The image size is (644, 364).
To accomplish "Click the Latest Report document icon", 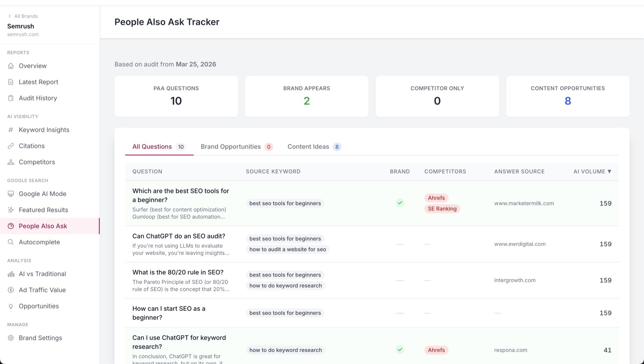I will (x=11, y=82).
